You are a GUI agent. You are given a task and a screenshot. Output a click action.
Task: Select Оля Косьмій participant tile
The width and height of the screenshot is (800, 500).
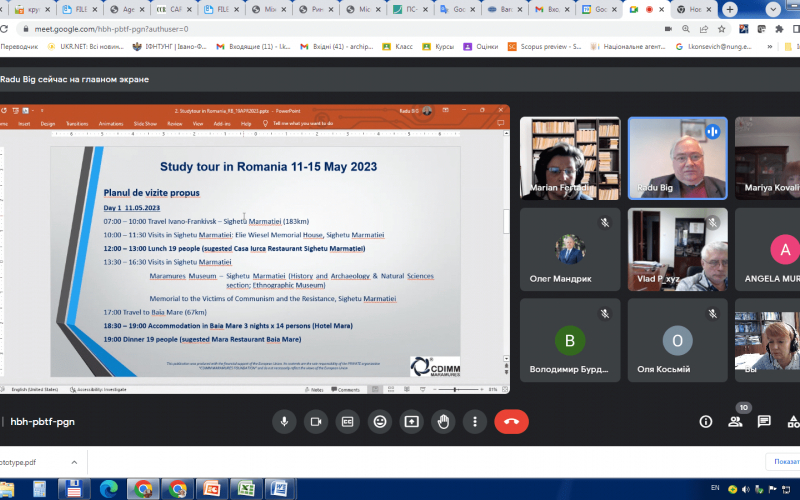[x=678, y=340]
